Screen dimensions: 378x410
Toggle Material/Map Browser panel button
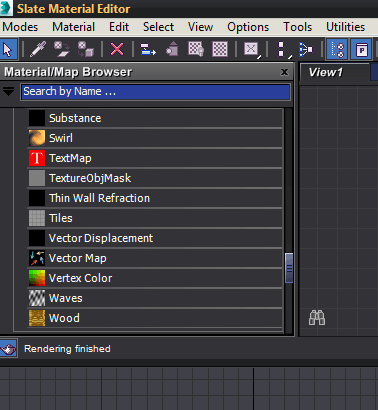(338, 50)
